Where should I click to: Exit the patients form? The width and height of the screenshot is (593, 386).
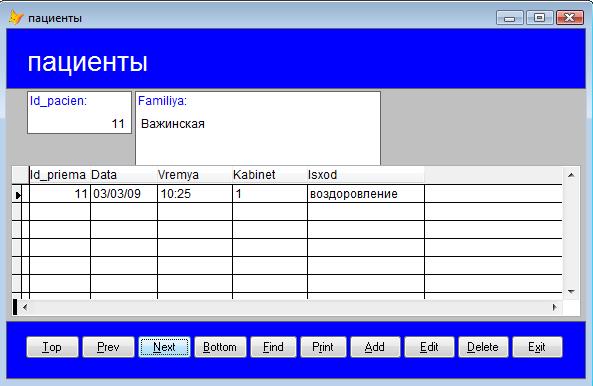tap(537, 347)
